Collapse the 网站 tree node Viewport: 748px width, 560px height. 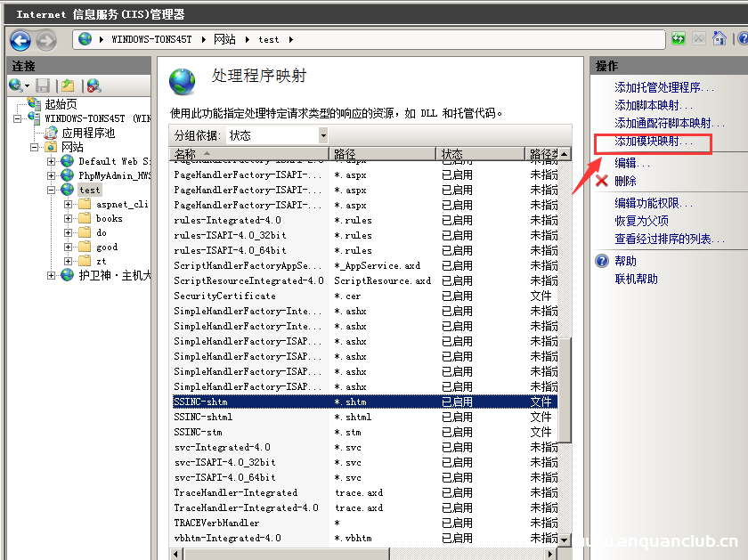(33, 146)
